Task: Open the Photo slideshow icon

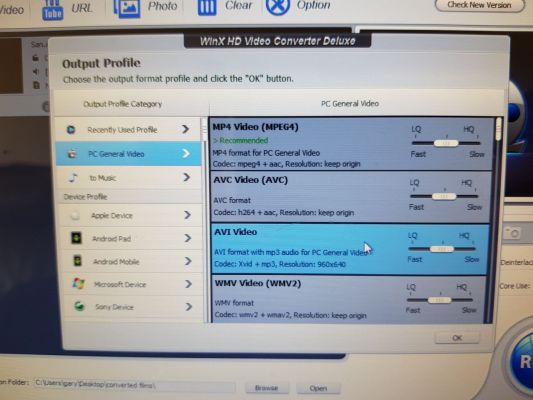Action: [x=126, y=8]
